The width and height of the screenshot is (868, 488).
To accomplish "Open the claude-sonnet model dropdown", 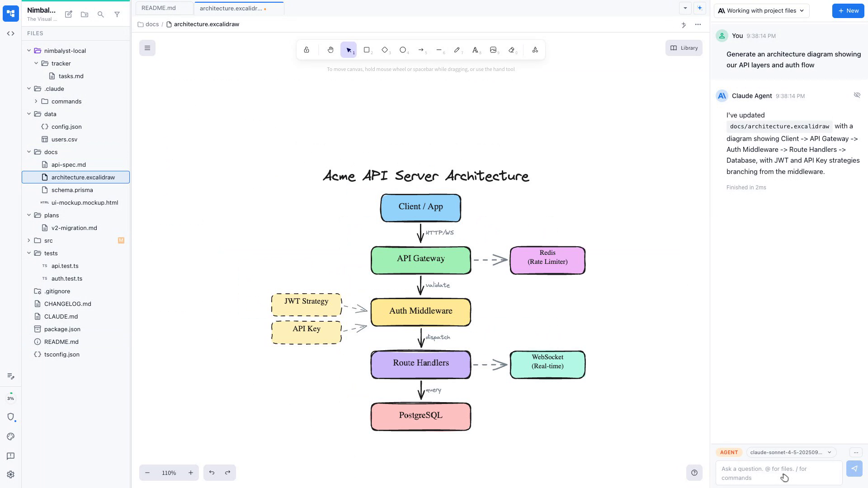I will (790, 452).
